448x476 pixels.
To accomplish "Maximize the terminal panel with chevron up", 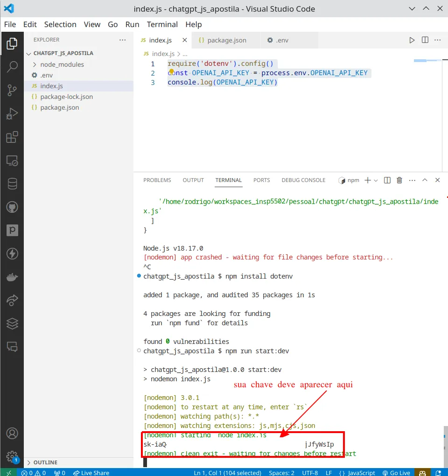I will [x=425, y=180].
